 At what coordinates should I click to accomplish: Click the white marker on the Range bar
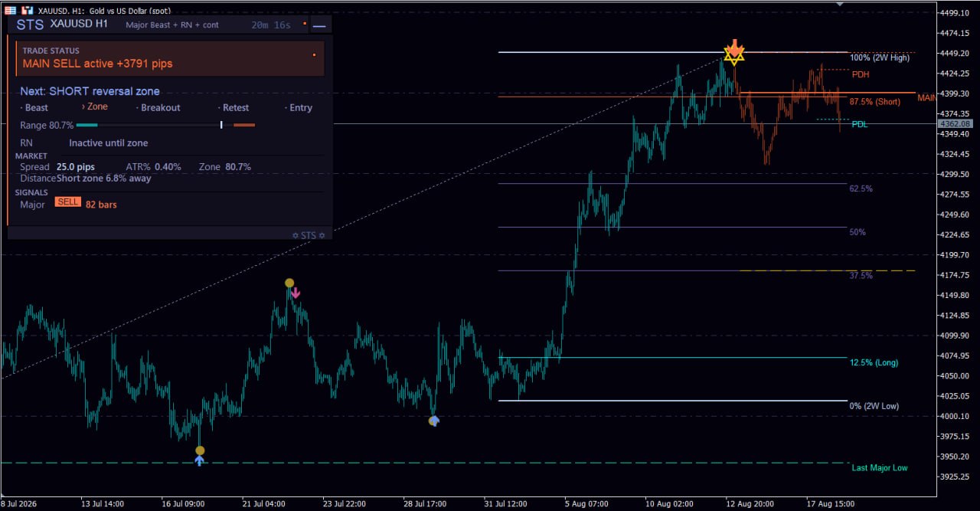click(x=221, y=125)
